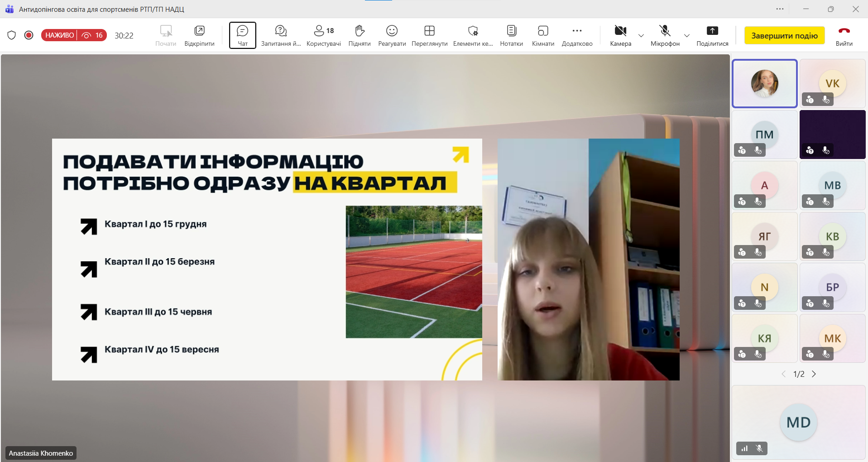The width and height of the screenshot is (868, 462).
Task: Click the Завершити подію button
Action: click(x=784, y=36)
